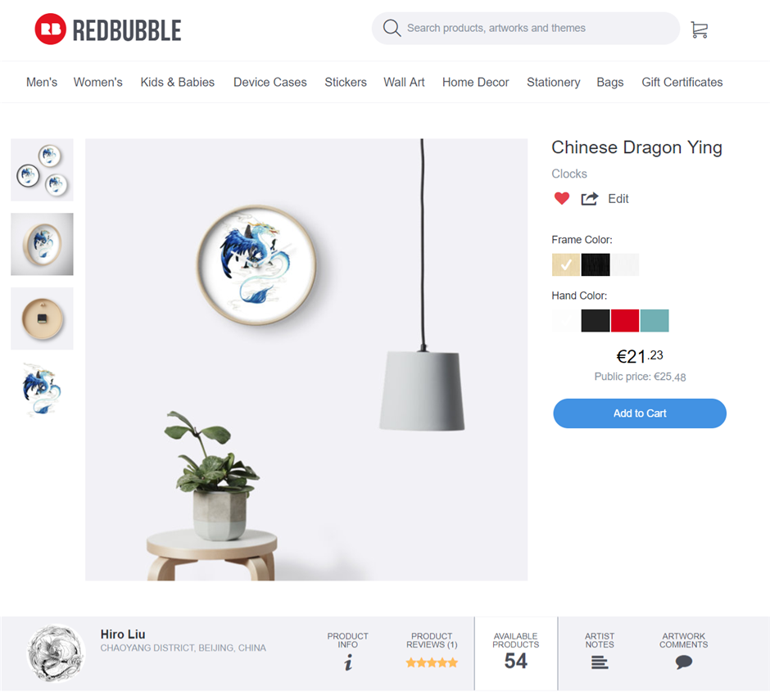Open Artist Notes lines icon
This screenshot has width=770, height=700.
pos(599,663)
